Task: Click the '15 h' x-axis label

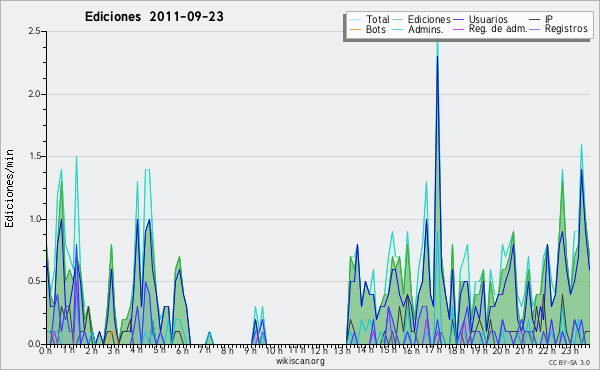Action: click(388, 350)
